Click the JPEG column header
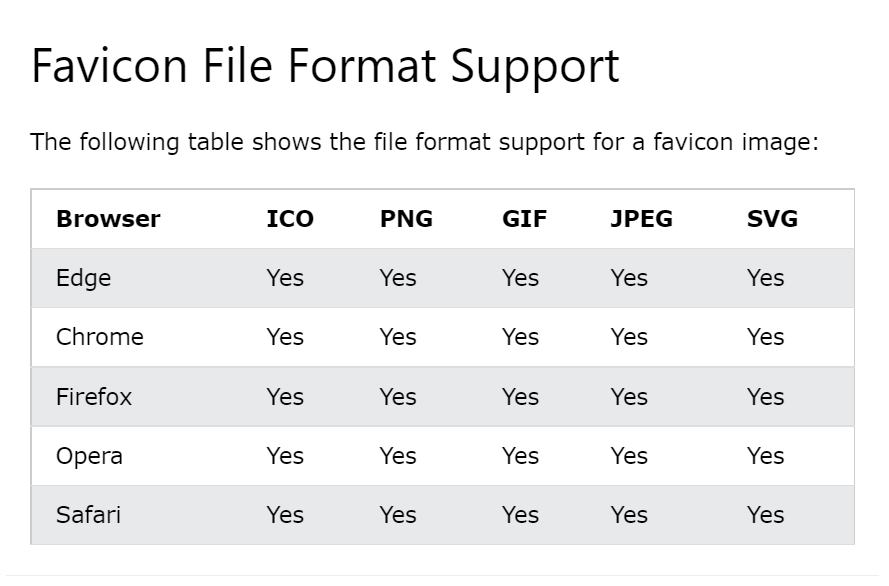This screenshot has height=586, width=889. pyautogui.click(x=642, y=219)
